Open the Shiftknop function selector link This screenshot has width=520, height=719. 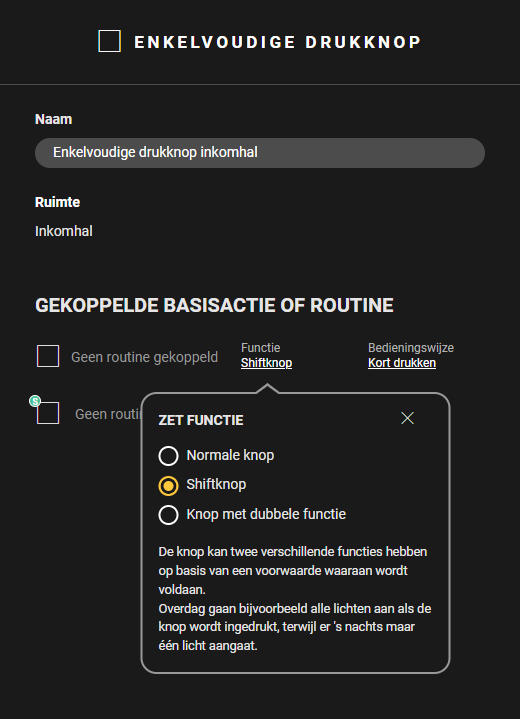(266, 363)
